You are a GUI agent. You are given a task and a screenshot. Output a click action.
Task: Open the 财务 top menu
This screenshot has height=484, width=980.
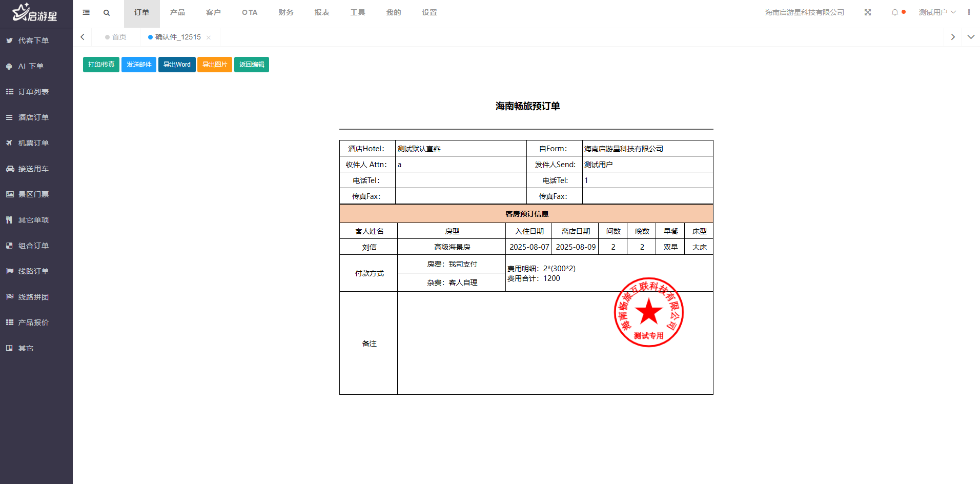point(286,12)
